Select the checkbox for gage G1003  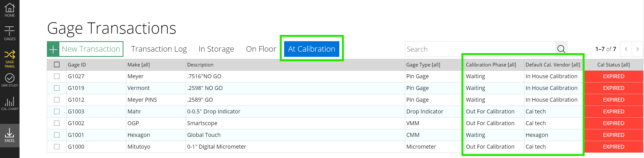point(57,112)
